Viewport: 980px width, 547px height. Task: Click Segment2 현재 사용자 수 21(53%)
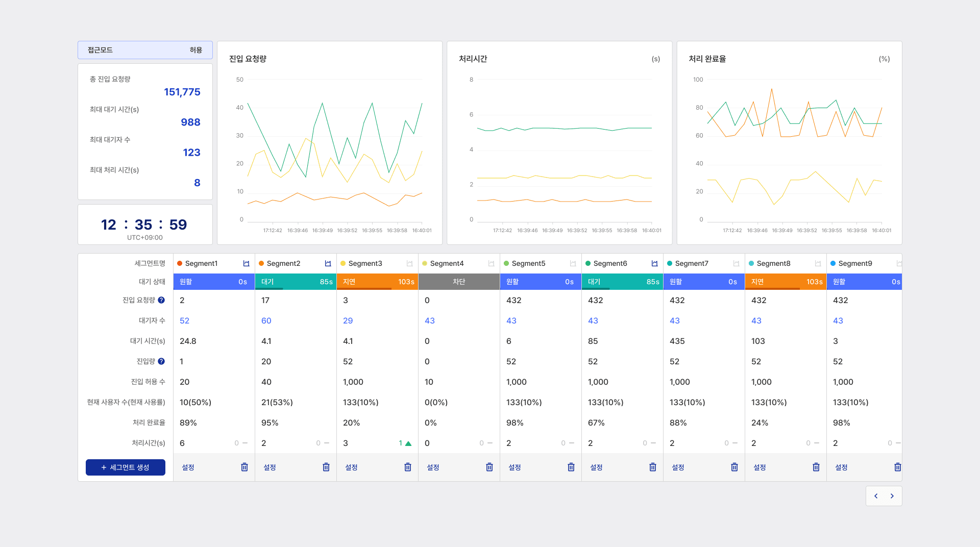click(277, 402)
